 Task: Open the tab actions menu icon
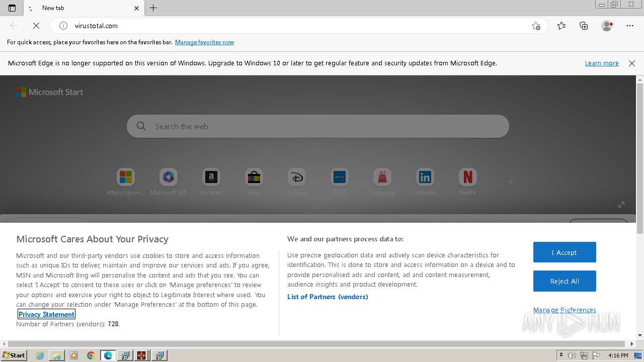[12, 8]
